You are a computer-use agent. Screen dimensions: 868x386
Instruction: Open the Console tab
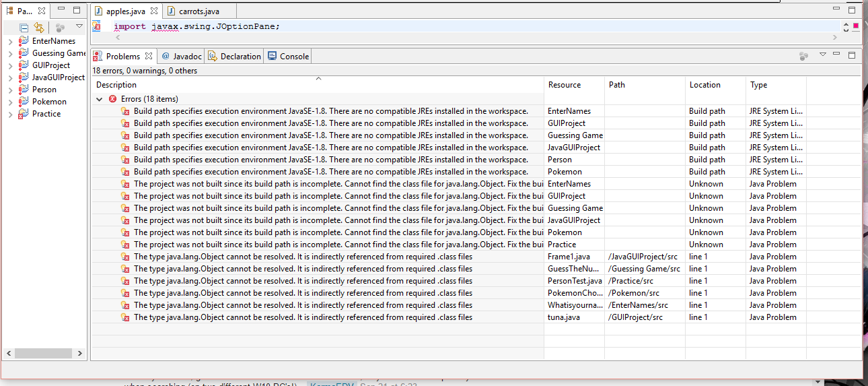[288, 57]
